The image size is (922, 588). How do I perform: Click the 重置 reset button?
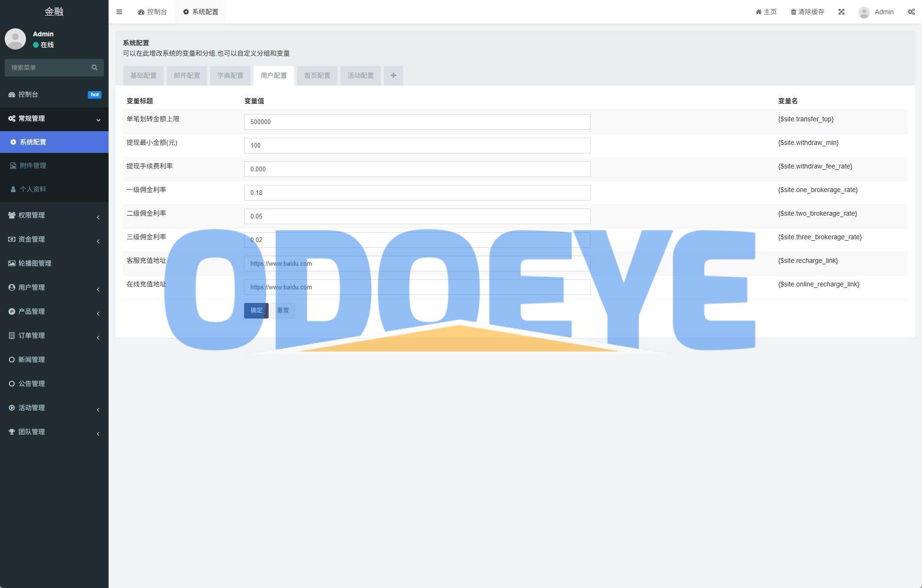[x=283, y=311]
